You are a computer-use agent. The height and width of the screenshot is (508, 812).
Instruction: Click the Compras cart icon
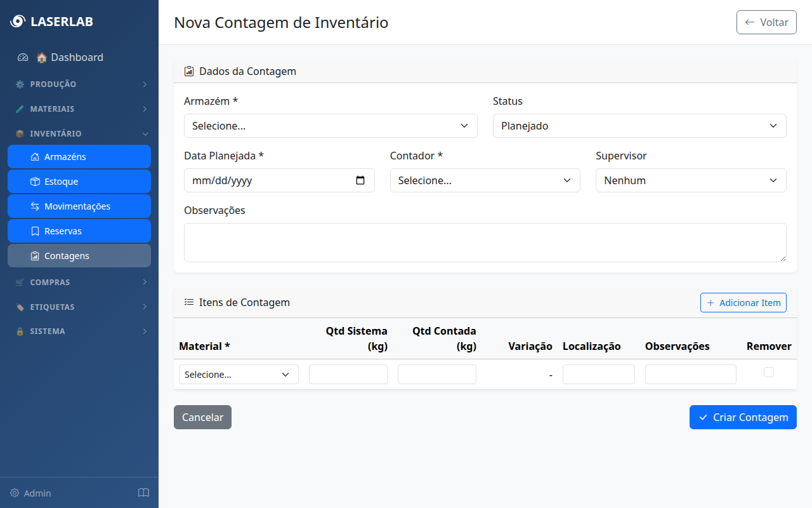coord(21,282)
